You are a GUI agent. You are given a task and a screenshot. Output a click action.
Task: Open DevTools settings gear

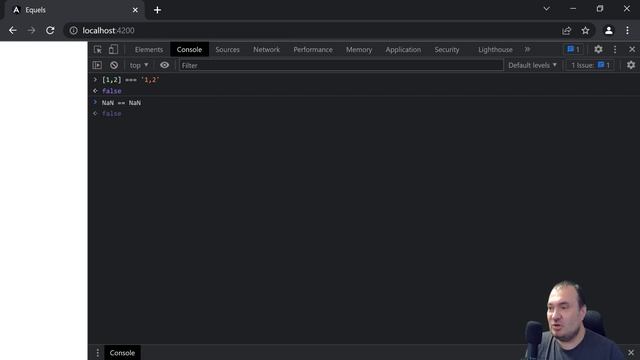point(598,49)
